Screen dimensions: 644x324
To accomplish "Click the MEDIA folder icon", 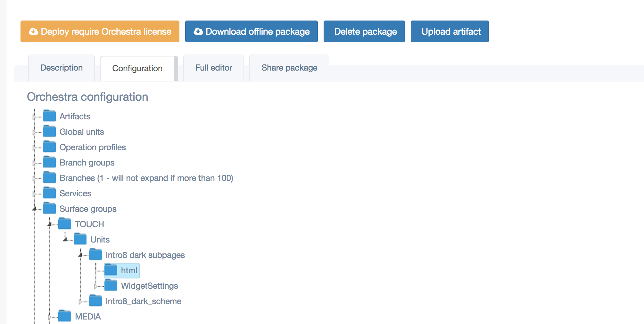I will click(x=65, y=316).
